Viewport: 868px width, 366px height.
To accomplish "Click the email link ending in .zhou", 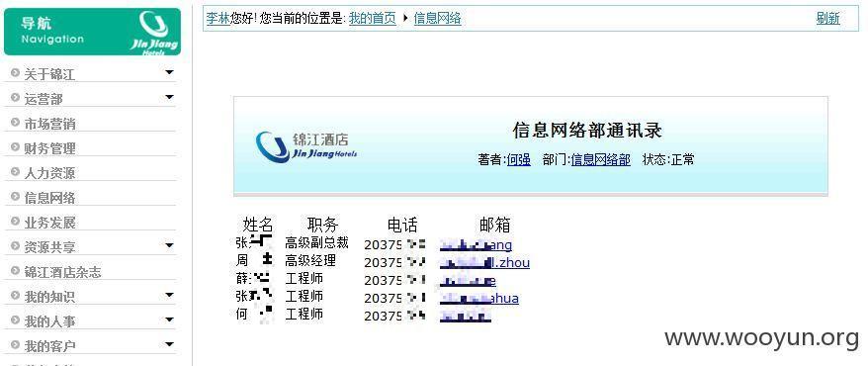I will pos(484,263).
